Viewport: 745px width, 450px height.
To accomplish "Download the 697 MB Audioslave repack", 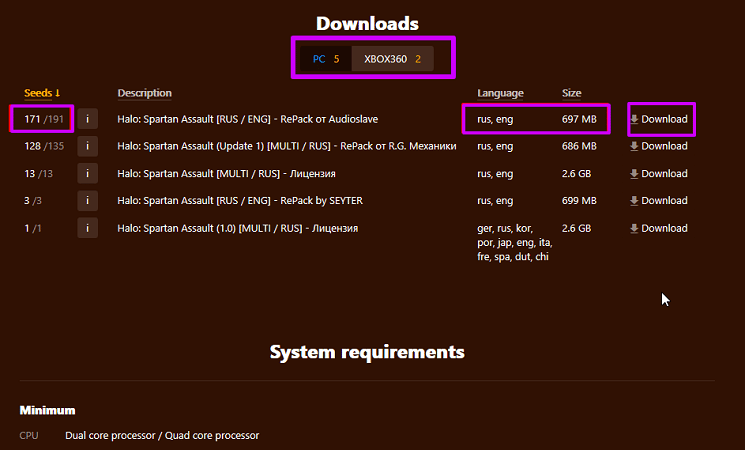I will pyautogui.click(x=659, y=119).
